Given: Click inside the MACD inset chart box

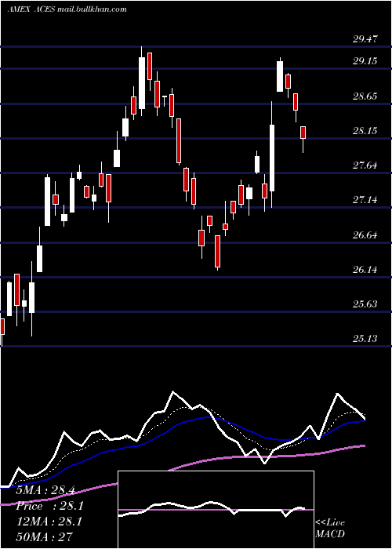Looking at the screenshot, I should 216,510.
